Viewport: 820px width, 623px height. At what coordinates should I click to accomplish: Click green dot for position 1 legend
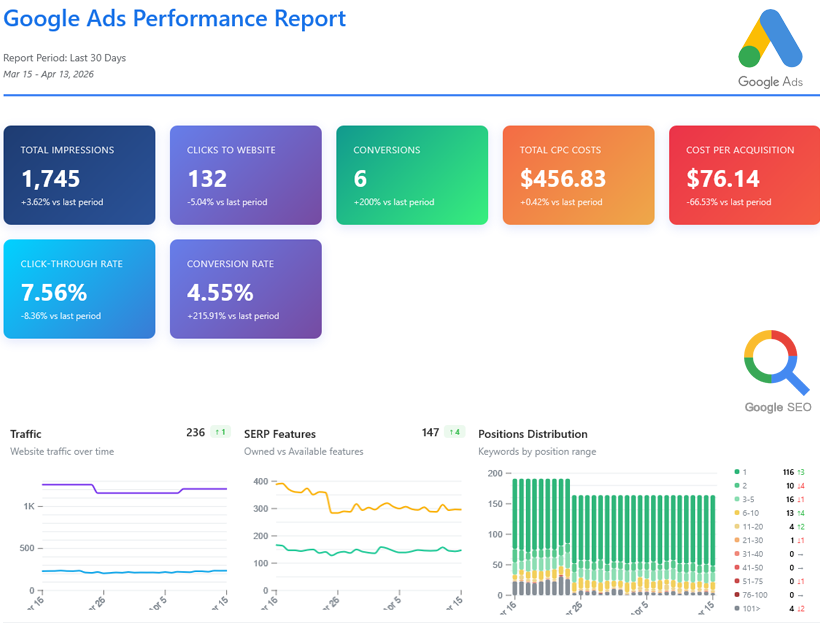(x=738, y=471)
